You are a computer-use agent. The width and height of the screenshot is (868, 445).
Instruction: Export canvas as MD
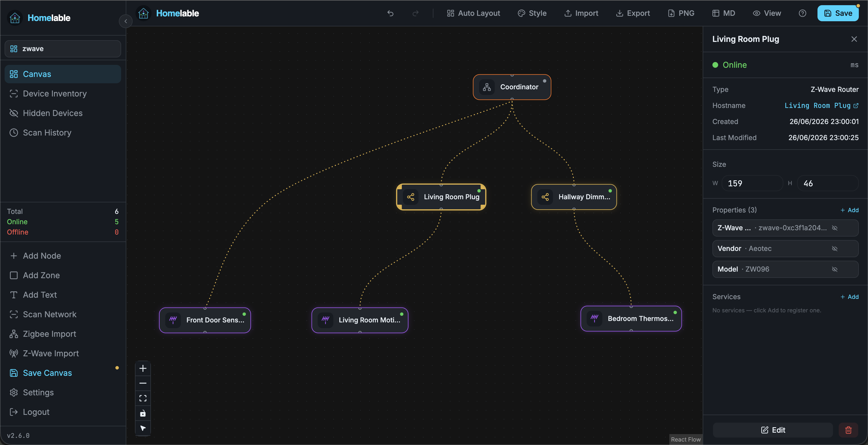click(x=723, y=13)
